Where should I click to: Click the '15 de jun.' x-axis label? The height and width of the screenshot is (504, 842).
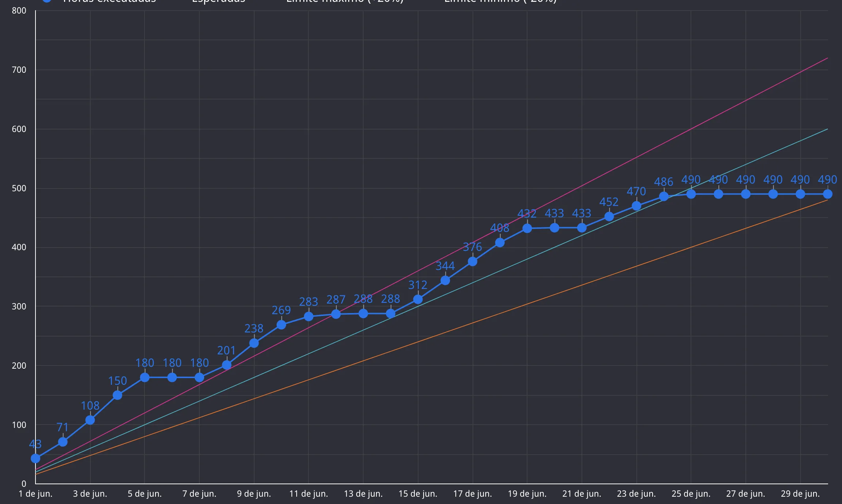point(418,494)
